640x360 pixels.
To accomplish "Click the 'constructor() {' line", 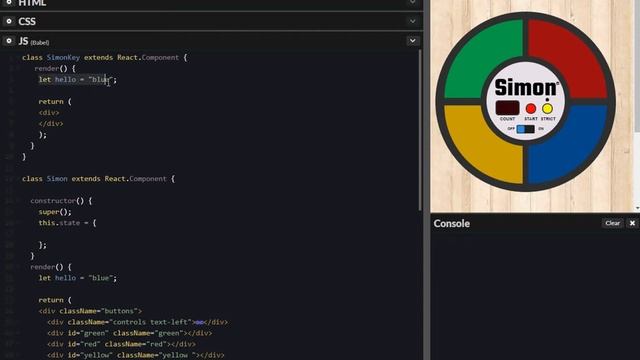I will pyautogui.click(x=61, y=201).
